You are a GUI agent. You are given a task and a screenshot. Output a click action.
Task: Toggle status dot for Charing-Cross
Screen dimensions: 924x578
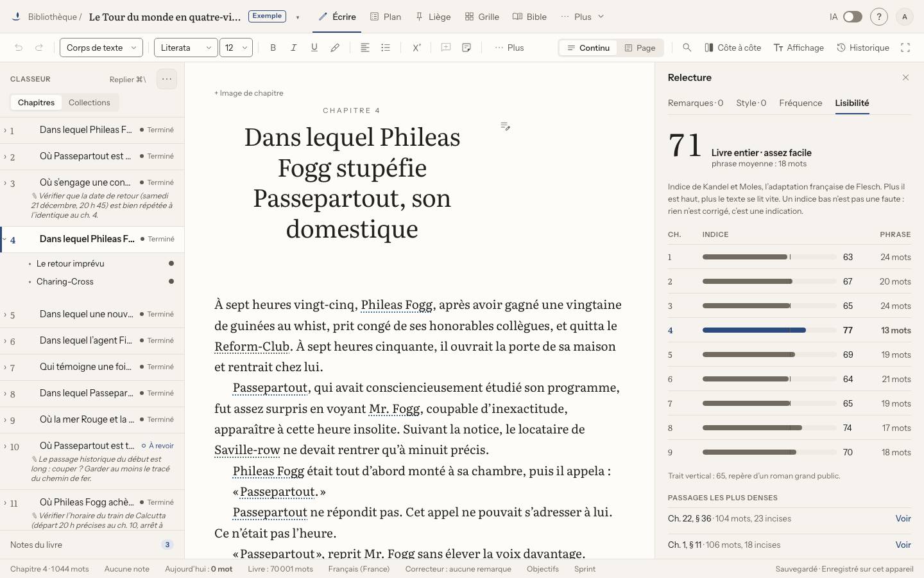click(171, 281)
